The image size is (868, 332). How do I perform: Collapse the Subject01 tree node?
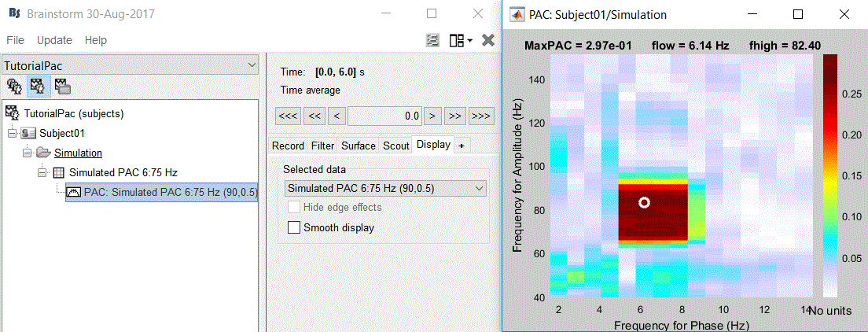(x=12, y=133)
